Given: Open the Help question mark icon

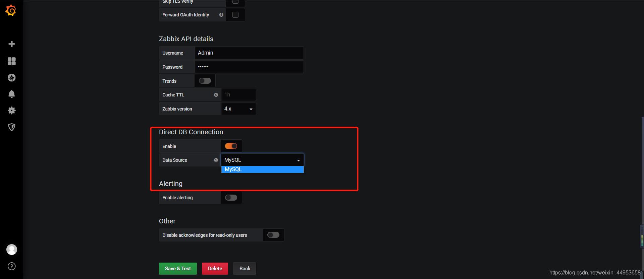Looking at the screenshot, I should click(12, 266).
